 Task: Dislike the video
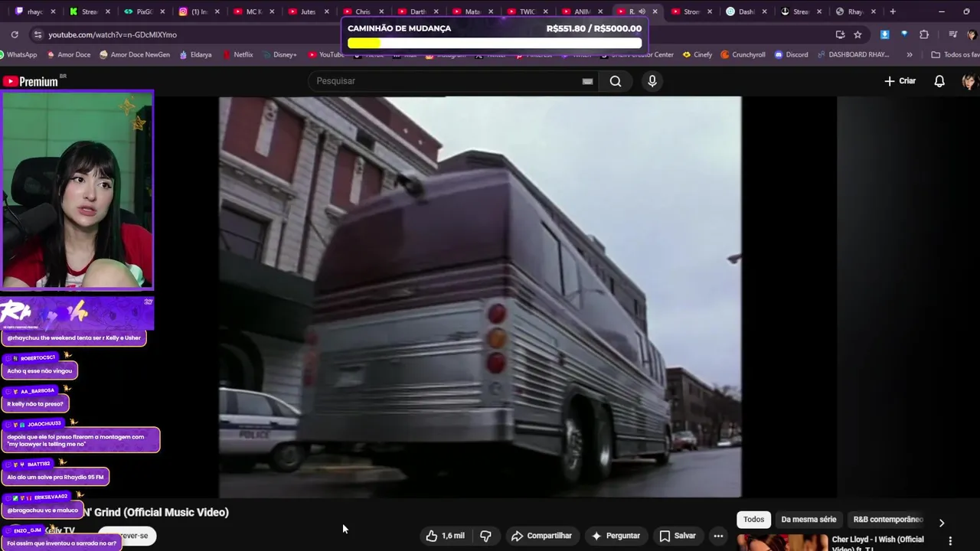(x=485, y=536)
